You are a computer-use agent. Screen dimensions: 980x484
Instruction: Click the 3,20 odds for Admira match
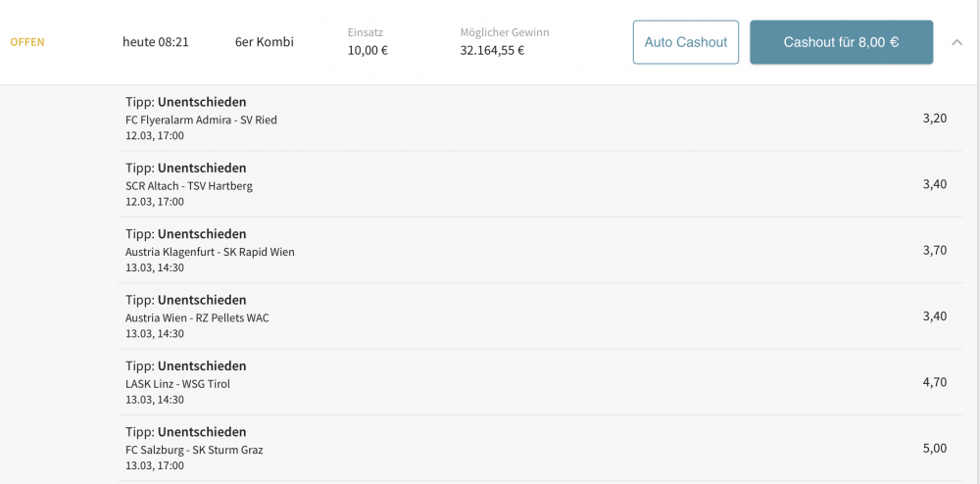(x=935, y=118)
